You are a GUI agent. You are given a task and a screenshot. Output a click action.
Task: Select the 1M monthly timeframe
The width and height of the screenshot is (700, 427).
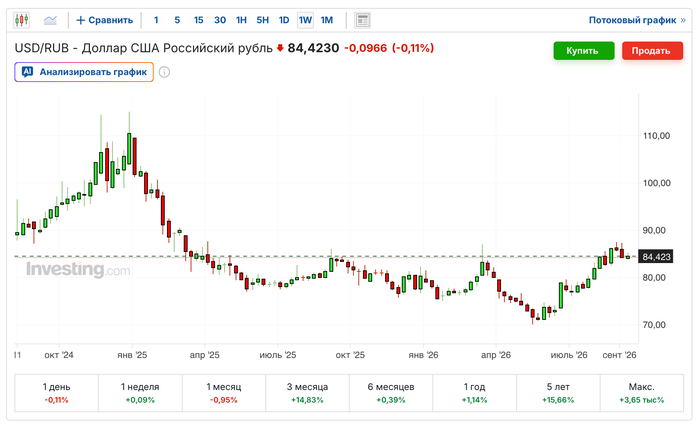(x=327, y=20)
